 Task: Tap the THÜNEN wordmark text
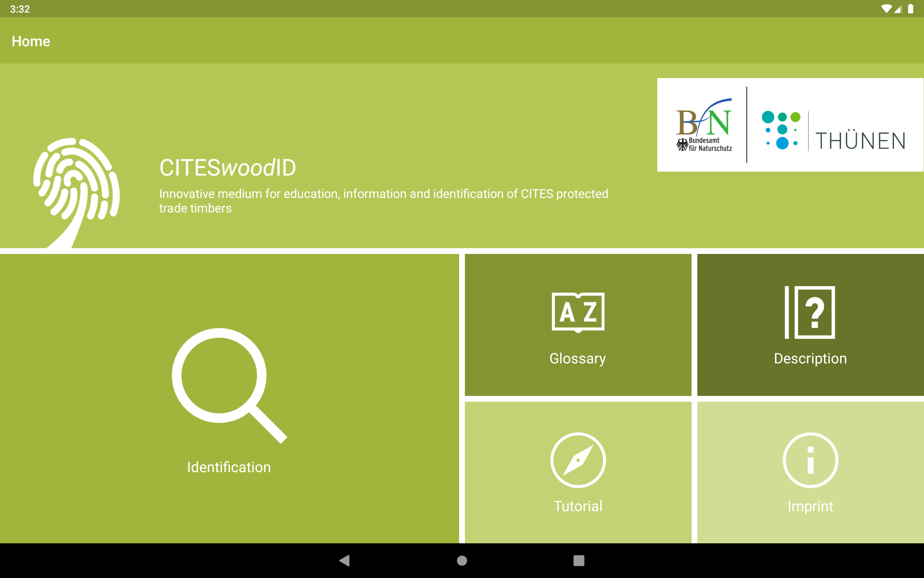[x=860, y=140]
